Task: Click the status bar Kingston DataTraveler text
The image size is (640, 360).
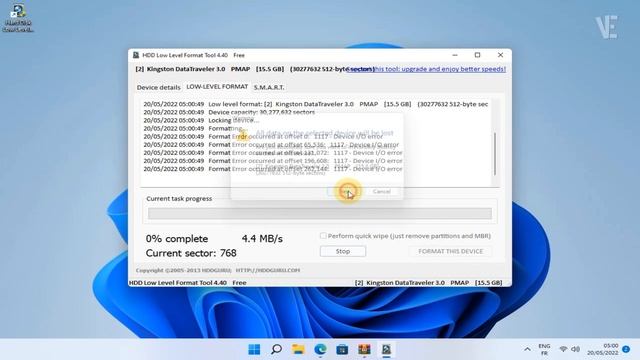Action: (428, 282)
